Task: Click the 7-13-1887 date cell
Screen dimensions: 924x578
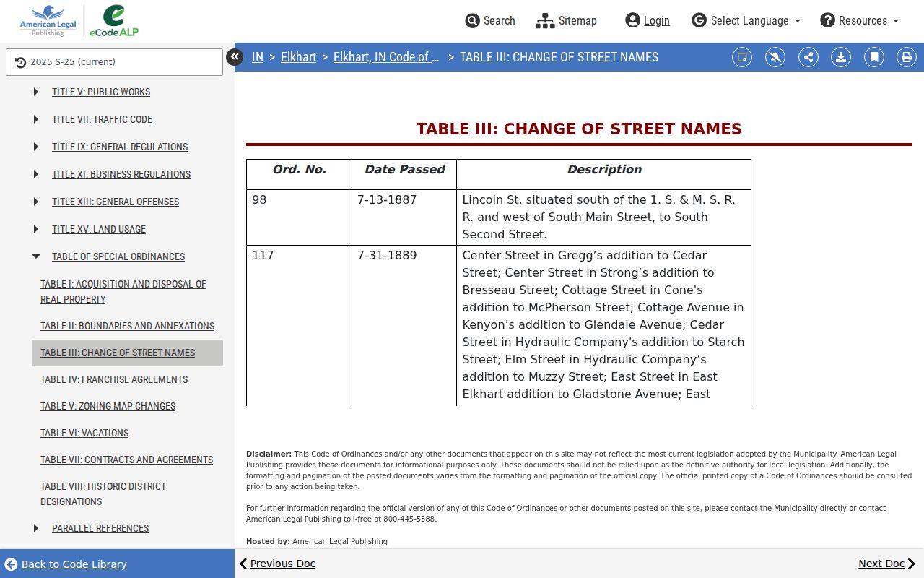Action: [404, 217]
